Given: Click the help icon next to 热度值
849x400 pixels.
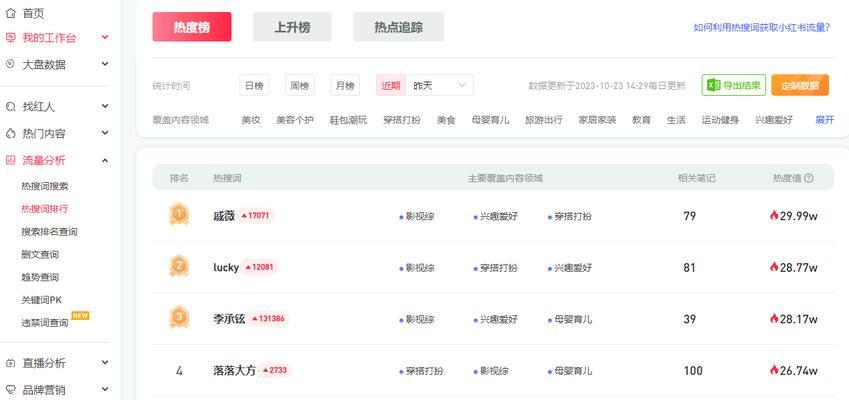Looking at the screenshot, I should (808, 178).
